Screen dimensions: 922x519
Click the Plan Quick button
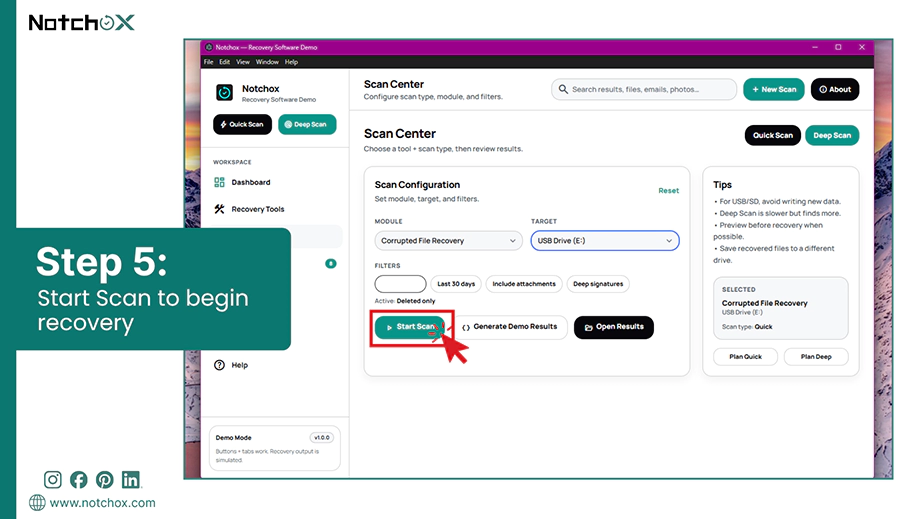(x=746, y=357)
